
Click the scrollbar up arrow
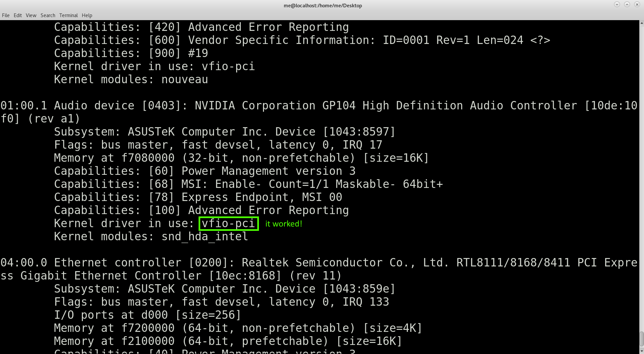tap(641, 23)
